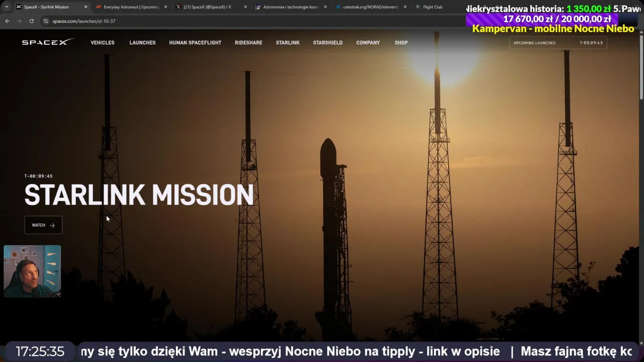Open site info icon in address bar

[46, 21]
